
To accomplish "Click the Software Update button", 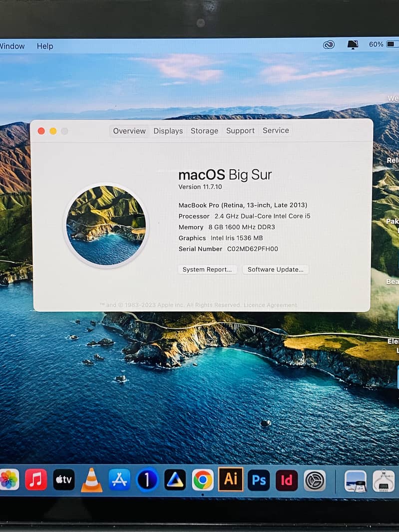I will click(276, 269).
